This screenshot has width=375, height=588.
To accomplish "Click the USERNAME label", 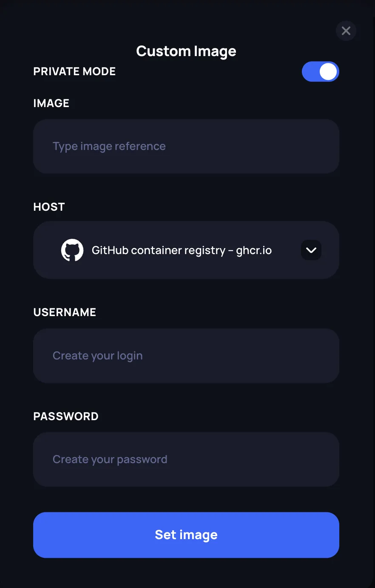I will click(64, 312).
